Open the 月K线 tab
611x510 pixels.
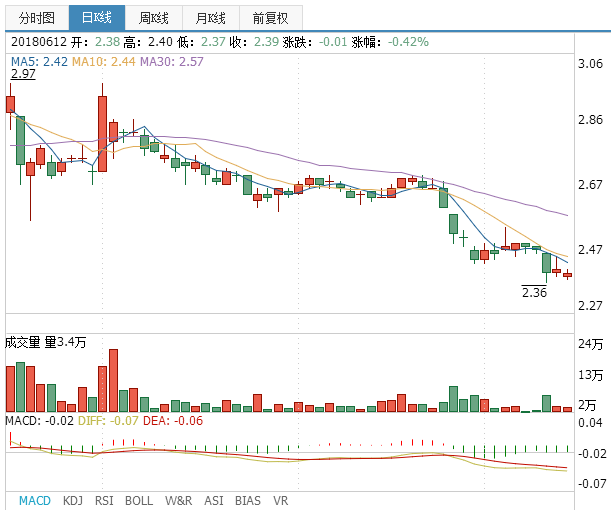coord(211,18)
